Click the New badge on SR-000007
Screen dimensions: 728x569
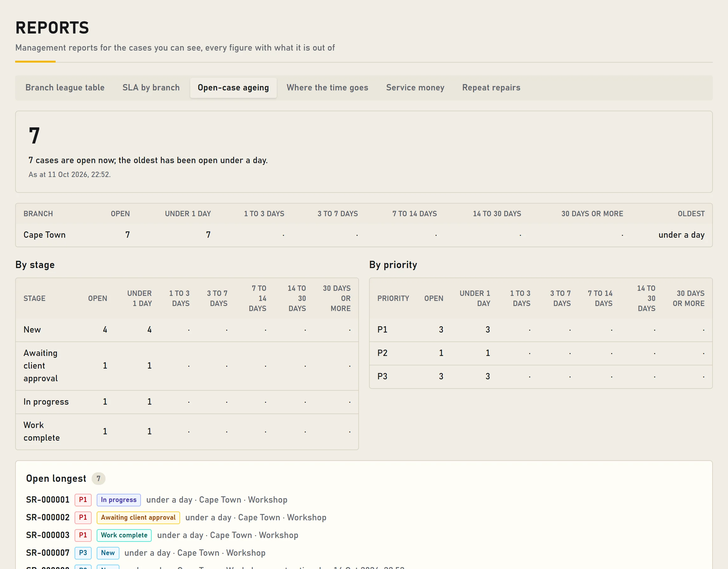pyautogui.click(x=108, y=553)
